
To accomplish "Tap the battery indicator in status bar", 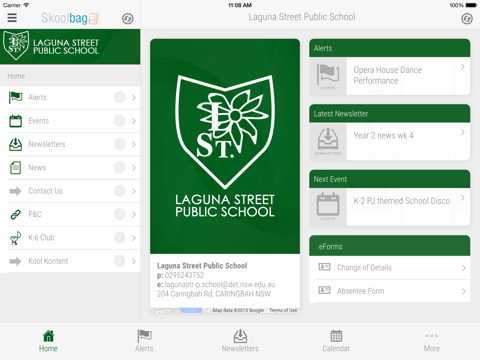I will click(471, 5).
